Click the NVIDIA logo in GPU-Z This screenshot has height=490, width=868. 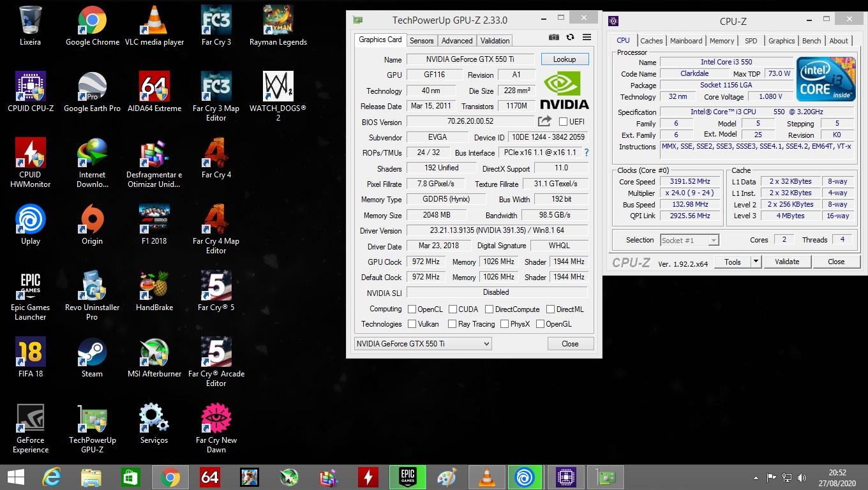(564, 90)
